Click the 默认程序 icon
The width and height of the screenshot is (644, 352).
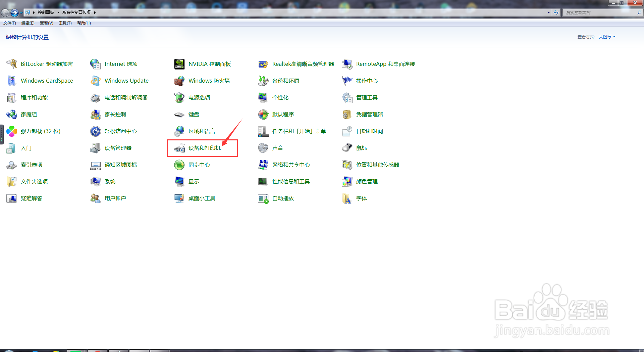[263, 114]
